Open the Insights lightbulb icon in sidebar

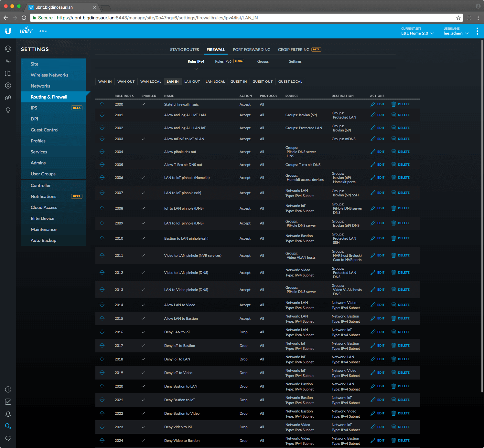[8, 110]
